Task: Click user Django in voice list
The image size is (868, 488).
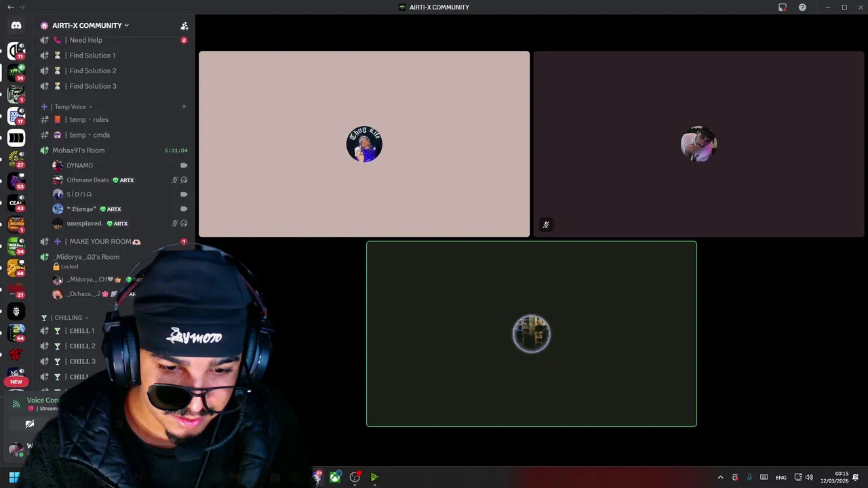Action: [81, 209]
